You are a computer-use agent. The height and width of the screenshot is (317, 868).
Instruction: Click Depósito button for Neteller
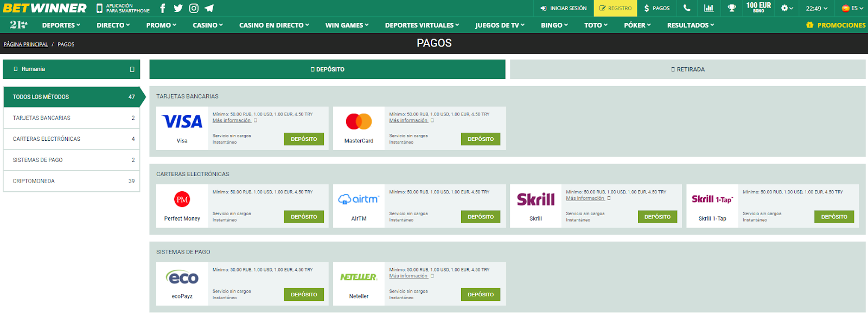(x=481, y=295)
